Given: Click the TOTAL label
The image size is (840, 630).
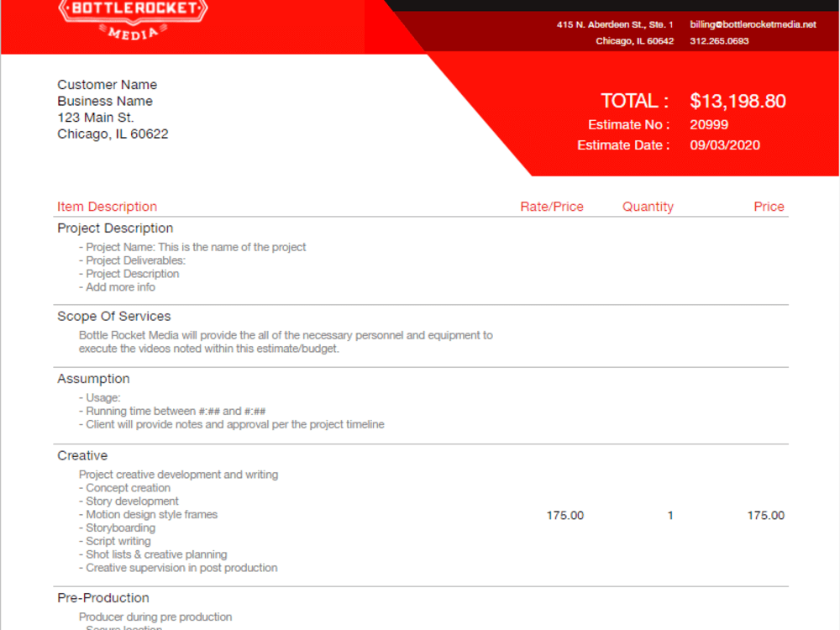Looking at the screenshot, I should click(634, 102).
